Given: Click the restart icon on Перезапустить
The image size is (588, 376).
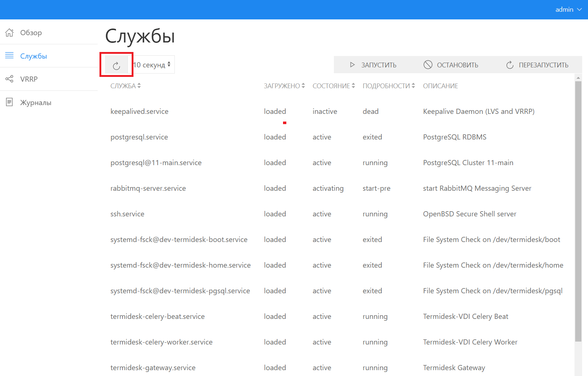Looking at the screenshot, I should [x=510, y=65].
